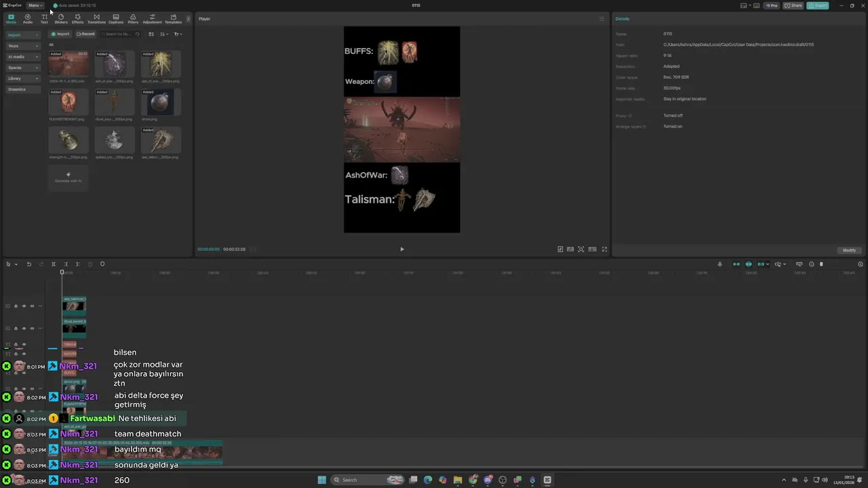
Task: Expand the AI media section
Action: pos(24,56)
